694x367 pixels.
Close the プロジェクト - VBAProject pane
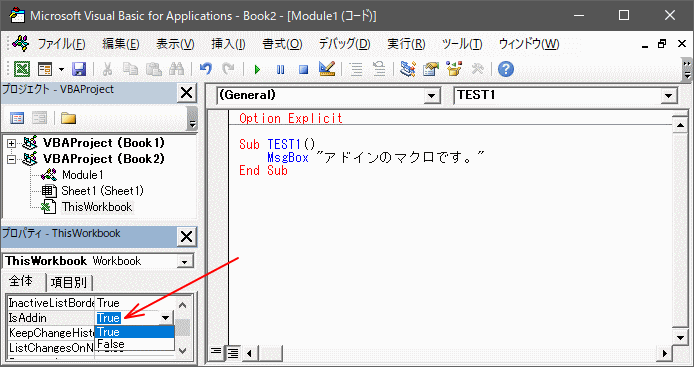[x=187, y=93]
